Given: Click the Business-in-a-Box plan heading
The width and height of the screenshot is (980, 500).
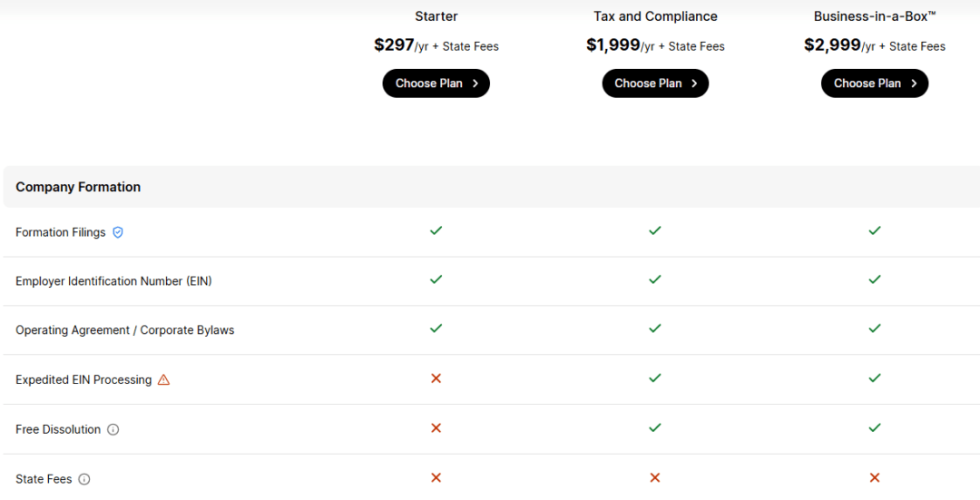Looking at the screenshot, I should [x=875, y=16].
